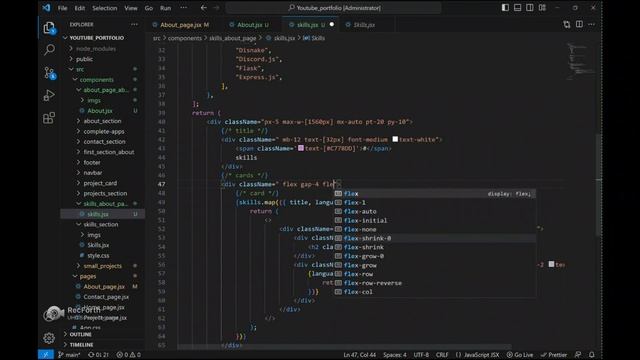The height and width of the screenshot is (360, 640).
Task: Click the command center search box
Action: coord(333,8)
